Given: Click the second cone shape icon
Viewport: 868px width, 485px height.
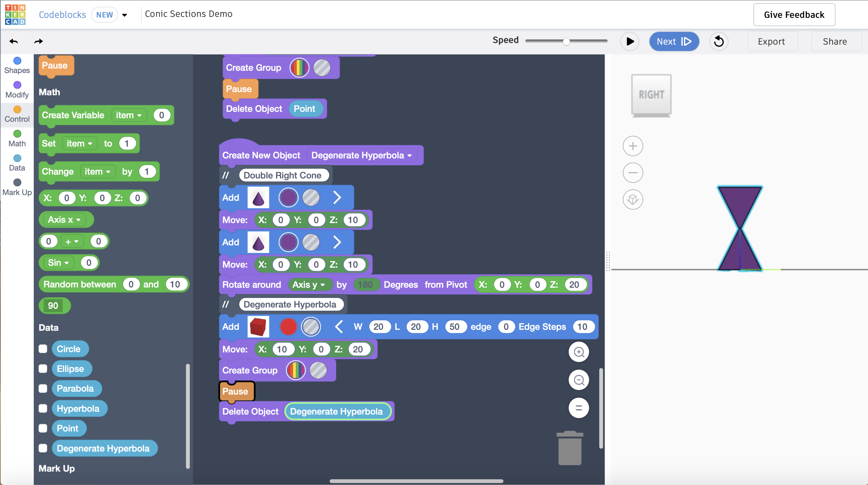Looking at the screenshot, I should (258, 242).
